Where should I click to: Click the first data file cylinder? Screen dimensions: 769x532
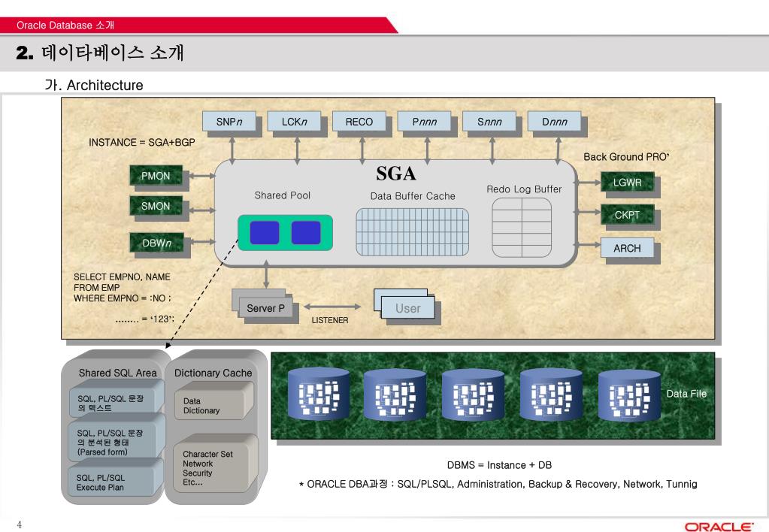319,394
